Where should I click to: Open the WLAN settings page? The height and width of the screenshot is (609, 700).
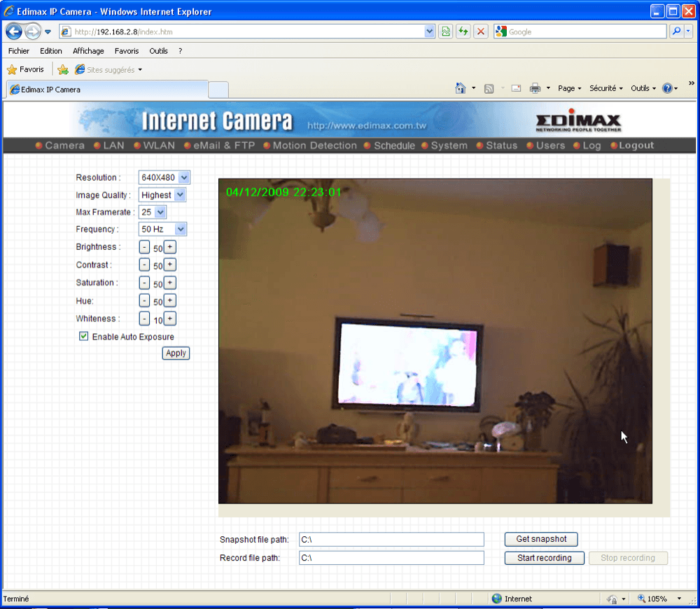point(155,146)
